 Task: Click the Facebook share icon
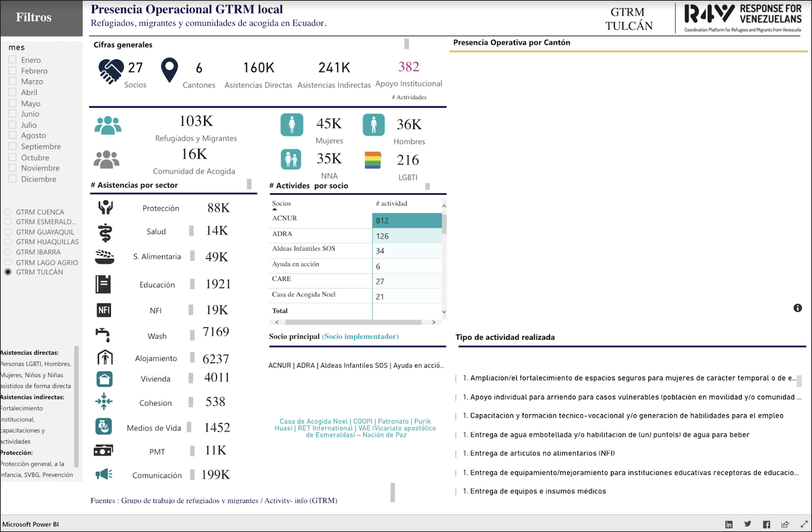click(x=767, y=524)
